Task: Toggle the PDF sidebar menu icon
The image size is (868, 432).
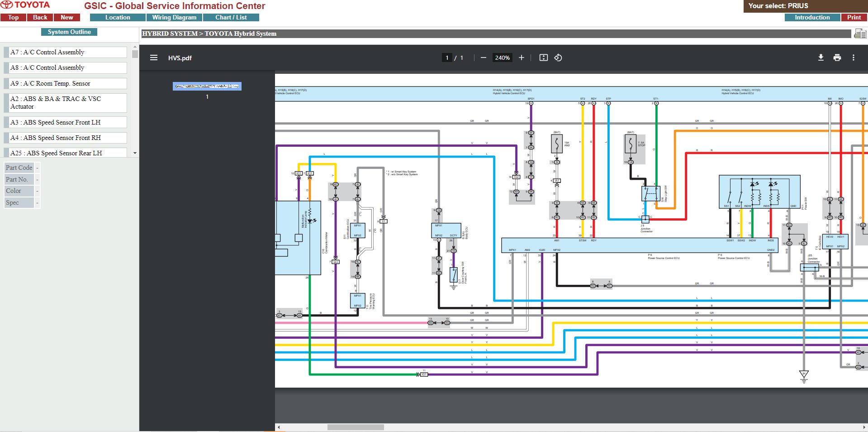Action: coord(154,58)
